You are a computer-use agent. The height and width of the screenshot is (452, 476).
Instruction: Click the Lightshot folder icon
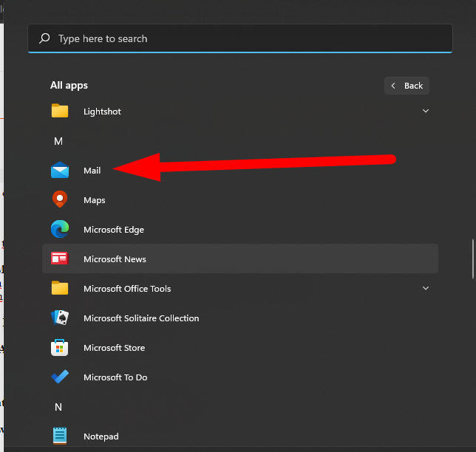click(60, 111)
